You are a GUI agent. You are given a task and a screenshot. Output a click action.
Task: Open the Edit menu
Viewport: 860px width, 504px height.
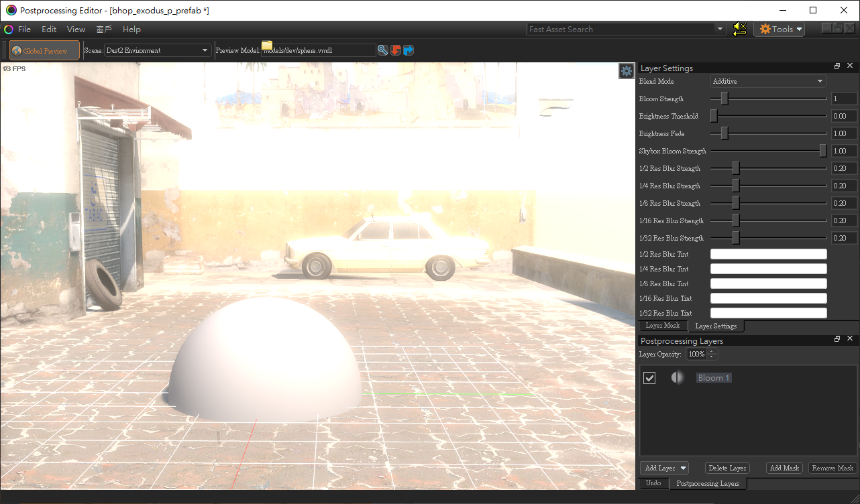[x=49, y=29]
